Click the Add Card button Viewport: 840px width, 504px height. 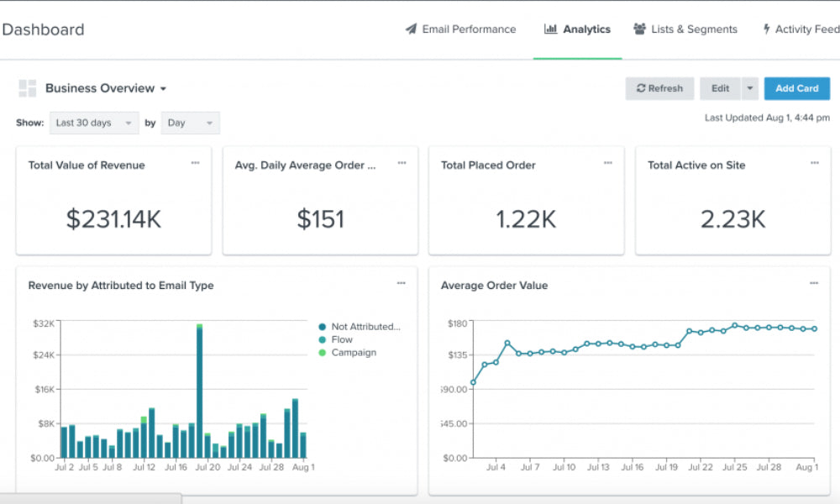pos(796,88)
